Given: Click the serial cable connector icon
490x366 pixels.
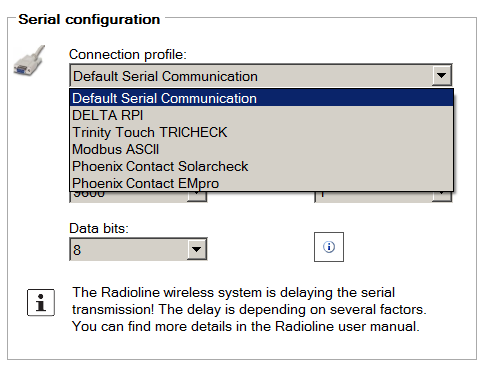Looking at the screenshot, I should (29, 60).
